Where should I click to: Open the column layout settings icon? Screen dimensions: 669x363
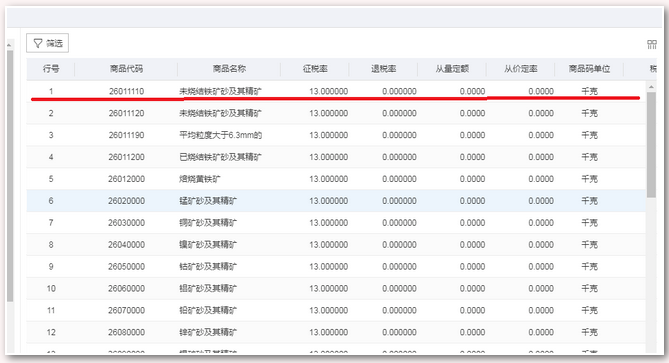tap(652, 44)
